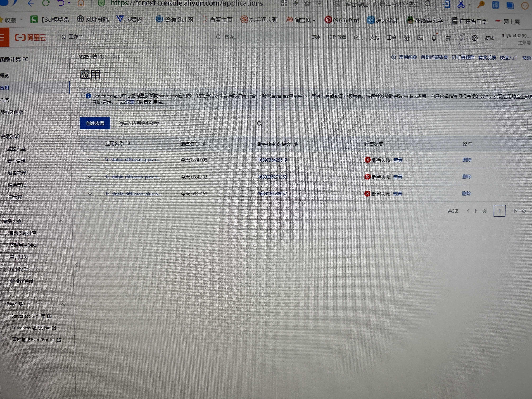Click 上一页 pagination button

point(477,211)
